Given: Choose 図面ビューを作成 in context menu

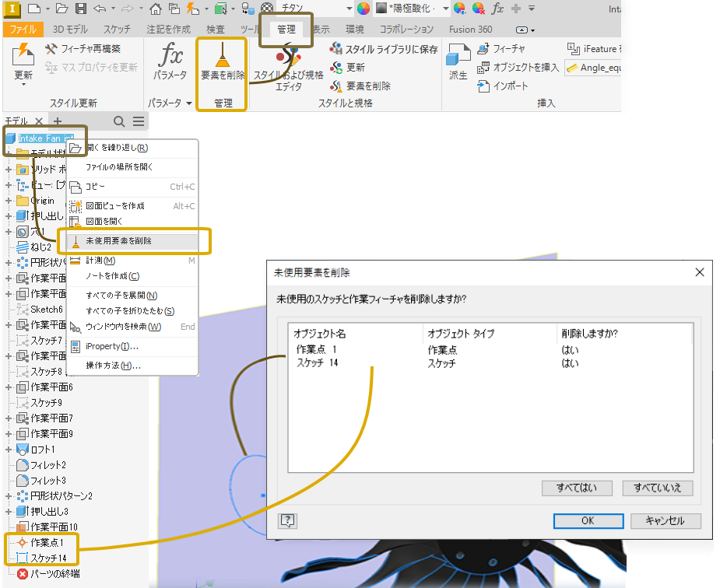Looking at the screenshot, I should click(x=132, y=206).
